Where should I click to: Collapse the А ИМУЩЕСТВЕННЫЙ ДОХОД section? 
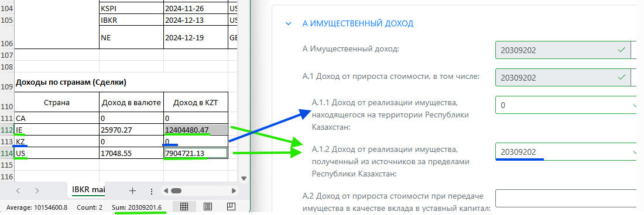click(289, 23)
